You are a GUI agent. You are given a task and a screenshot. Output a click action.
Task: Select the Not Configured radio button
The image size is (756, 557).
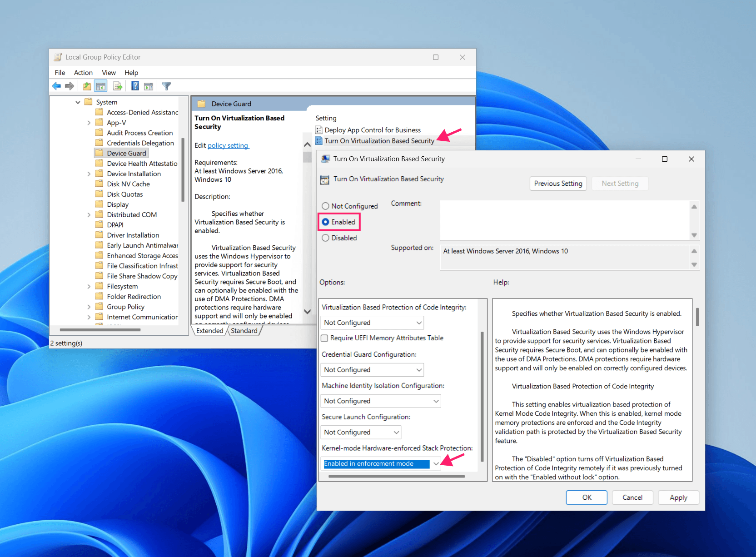(325, 206)
